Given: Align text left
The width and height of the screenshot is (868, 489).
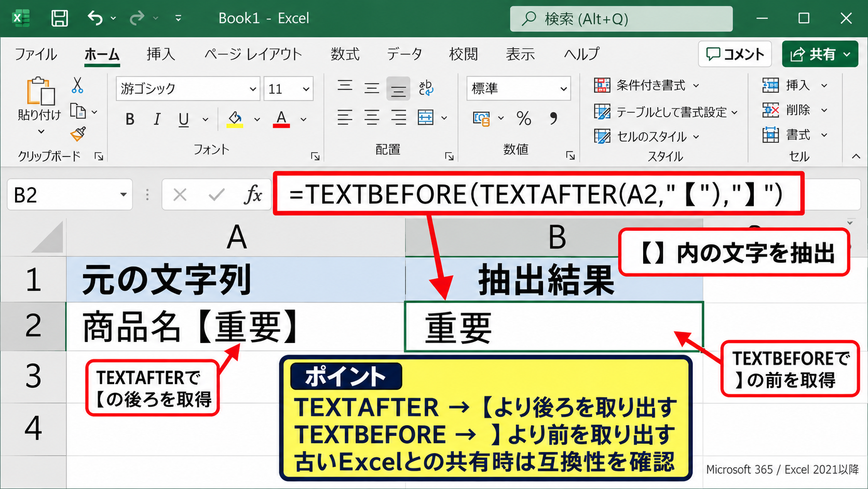Looking at the screenshot, I should tap(345, 117).
